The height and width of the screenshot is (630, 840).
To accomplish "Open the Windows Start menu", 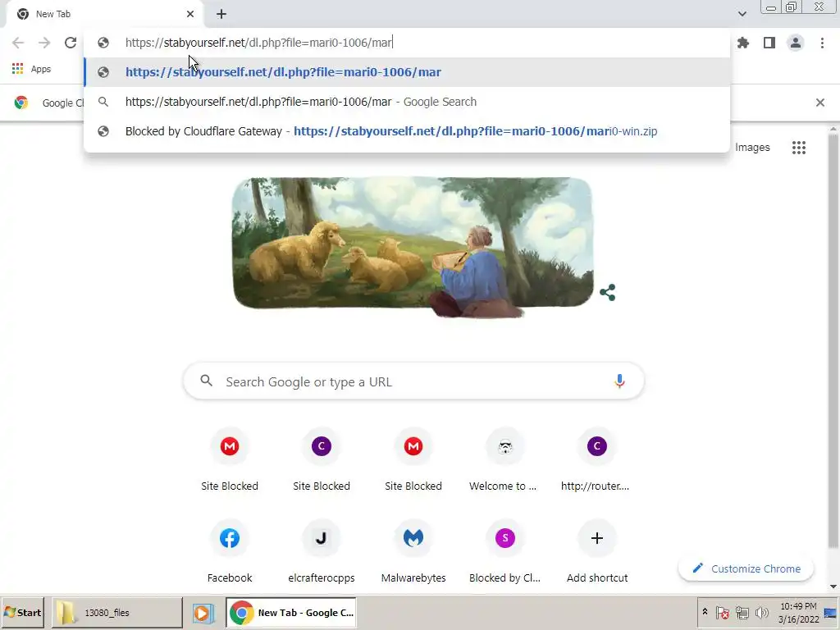I will click(x=22, y=612).
